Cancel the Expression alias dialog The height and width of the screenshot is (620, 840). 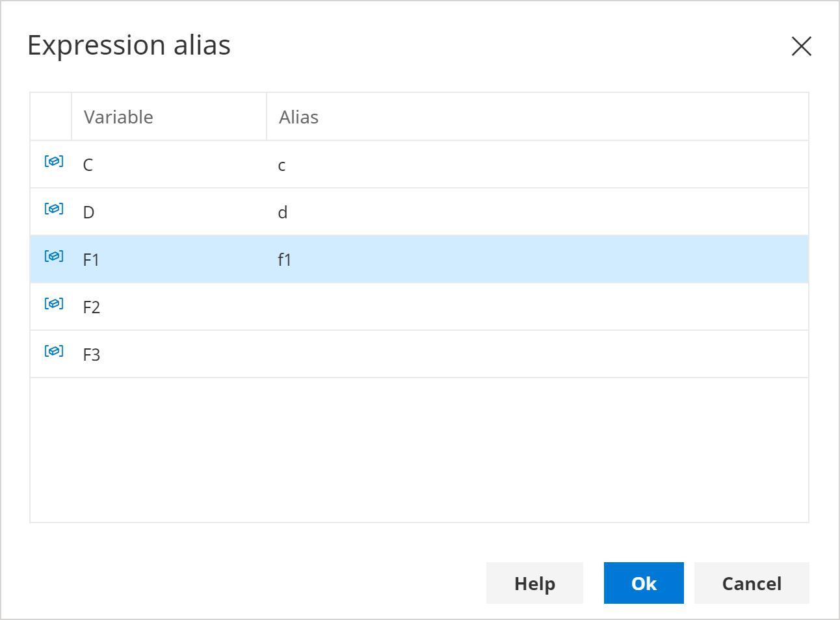[752, 583]
